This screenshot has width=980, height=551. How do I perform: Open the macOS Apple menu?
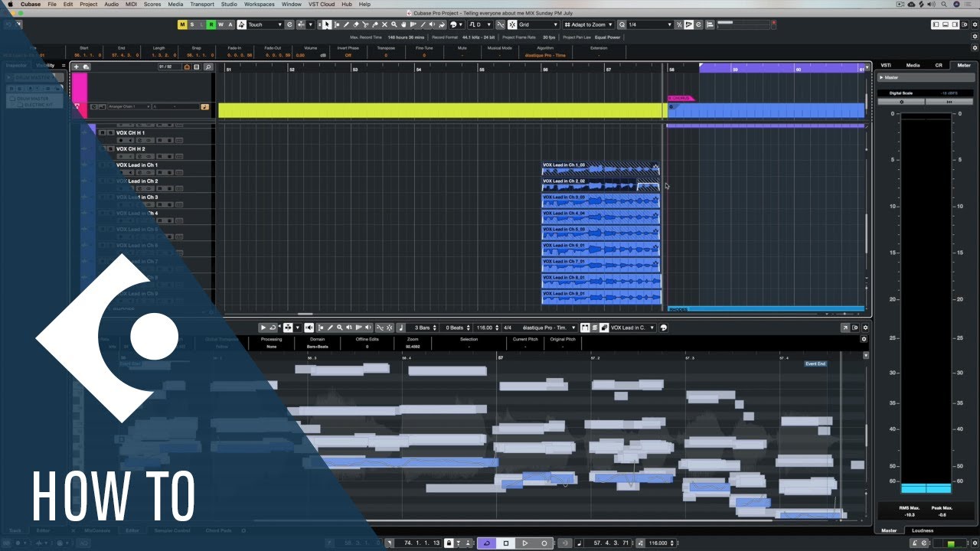point(10,4)
